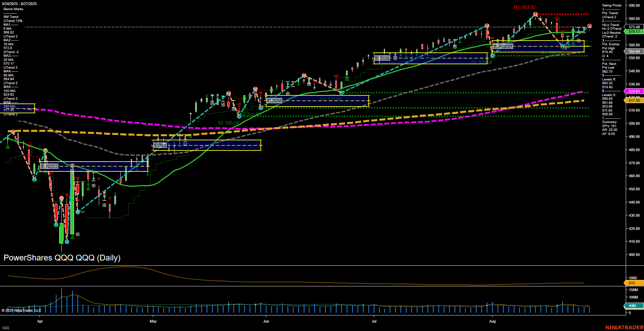
Task: Click the swing high pivot circle at latest bar
Action: pos(590,26)
